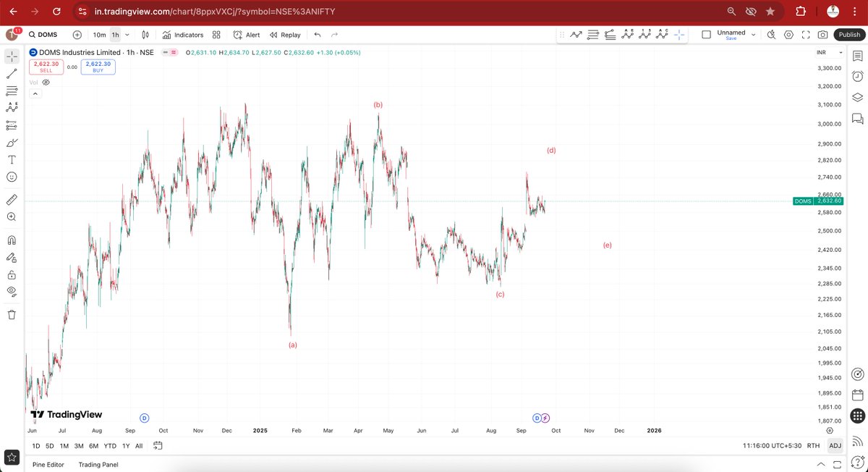The height and width of the screenshot is (472, 868).
Task: Pick the poly-line trend tool in floating toolbar
Action: tap(576, 35)
